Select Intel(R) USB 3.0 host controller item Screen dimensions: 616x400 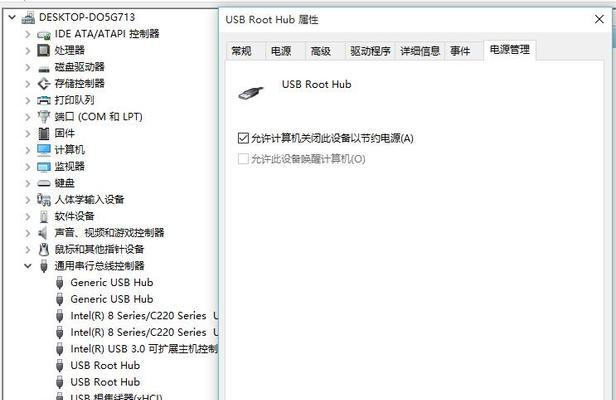tap(144, 349)
